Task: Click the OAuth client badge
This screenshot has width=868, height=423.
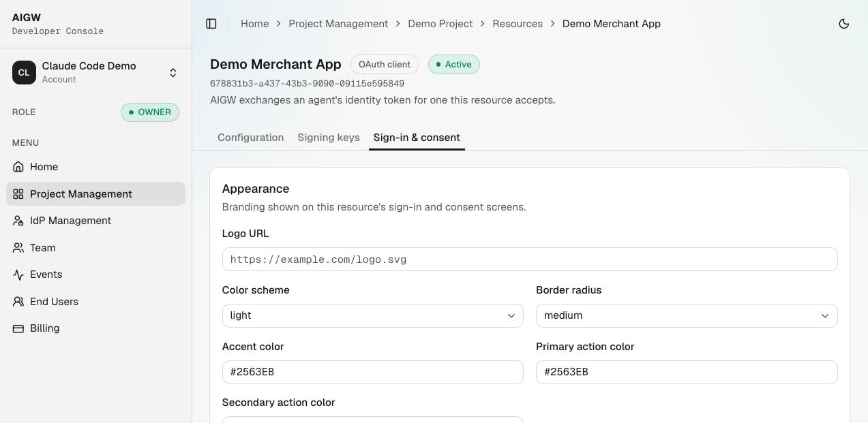Action: pyautogui.click(x=385, y=65)
